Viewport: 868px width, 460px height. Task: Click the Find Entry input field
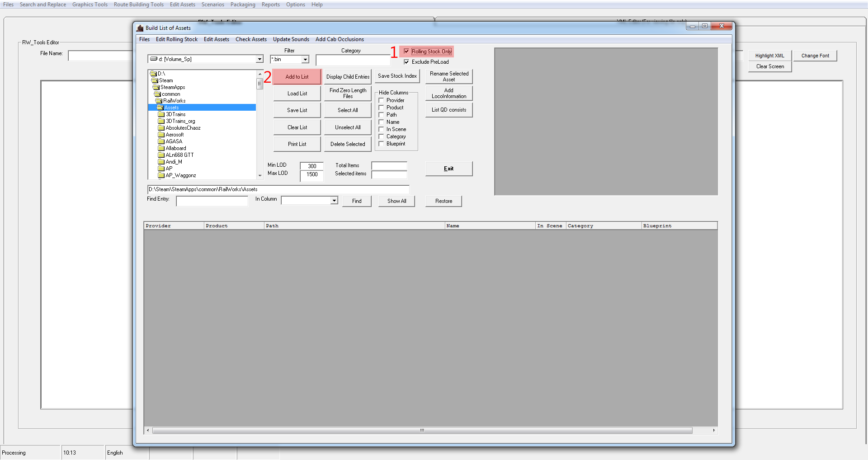[x=212, y=201]
